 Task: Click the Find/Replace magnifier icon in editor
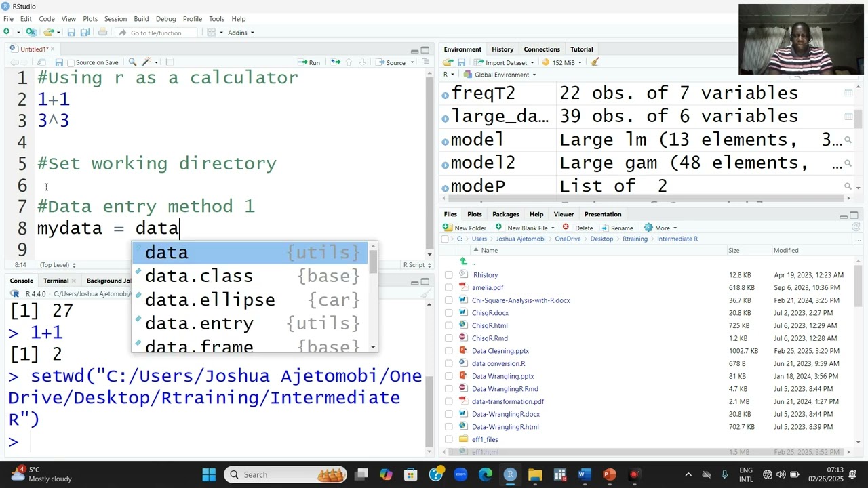132,62
